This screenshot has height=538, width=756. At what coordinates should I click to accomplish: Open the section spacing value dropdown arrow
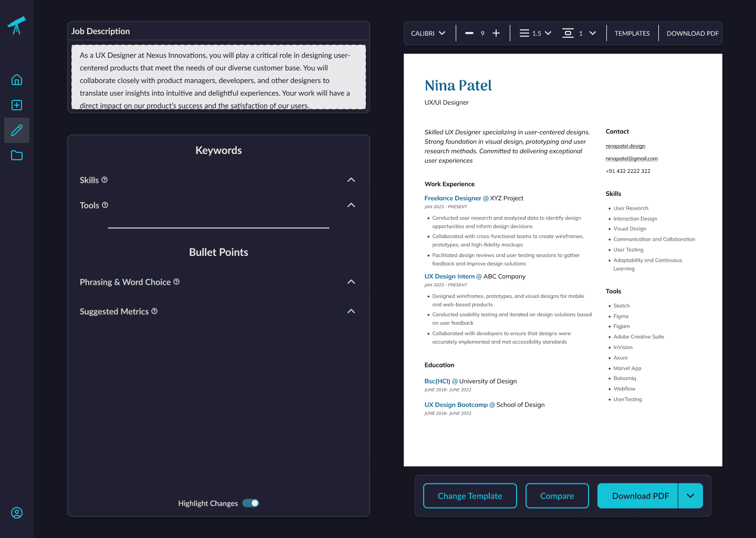click(593, 33)
